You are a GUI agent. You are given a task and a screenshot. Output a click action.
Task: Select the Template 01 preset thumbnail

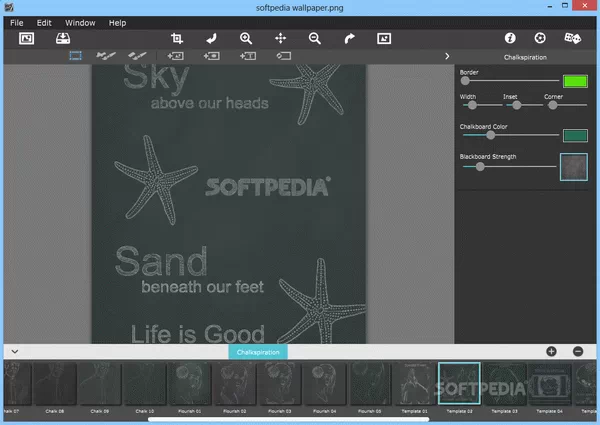click(414, 384)
